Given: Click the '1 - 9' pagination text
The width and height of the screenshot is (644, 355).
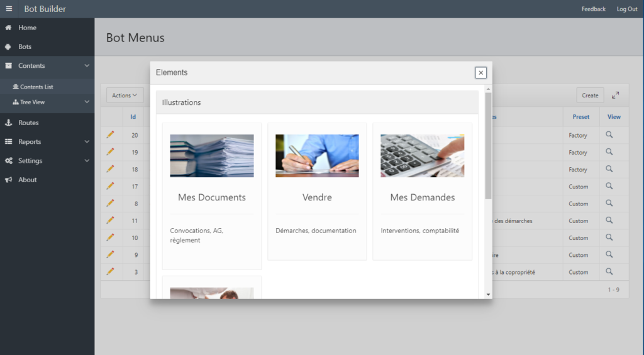Looking at the screenshot, I should (x=614, y=290).
